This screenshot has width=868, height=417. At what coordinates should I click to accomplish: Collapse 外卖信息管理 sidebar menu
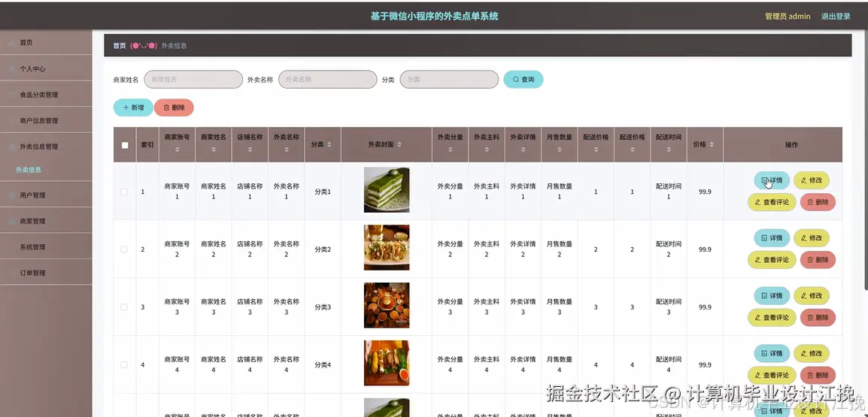(46, 147)
